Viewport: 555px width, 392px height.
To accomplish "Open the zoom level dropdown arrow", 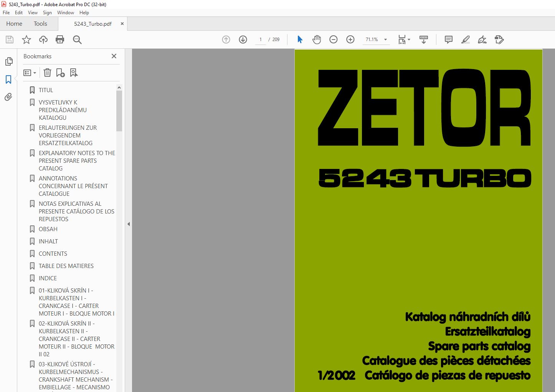I will pos(385,40).
